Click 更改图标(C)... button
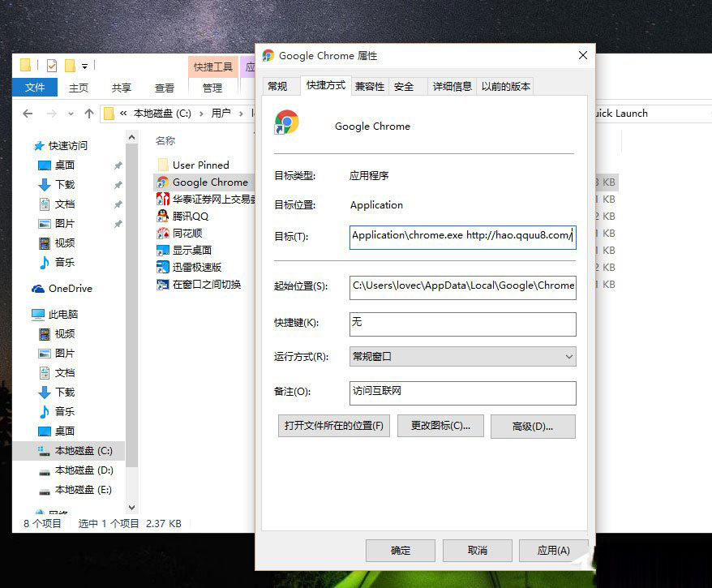The image size is (712, 588). click(x=440, y=426)
